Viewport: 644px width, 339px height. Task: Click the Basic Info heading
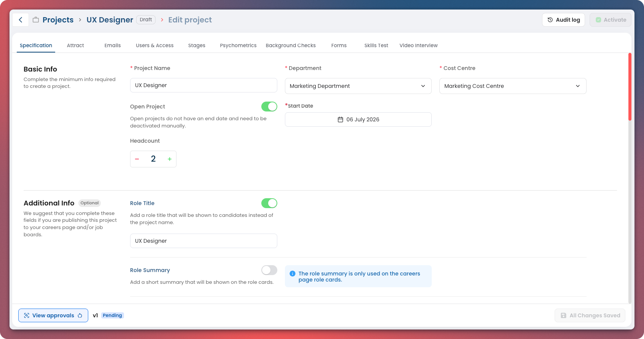[x=40, y=69]
